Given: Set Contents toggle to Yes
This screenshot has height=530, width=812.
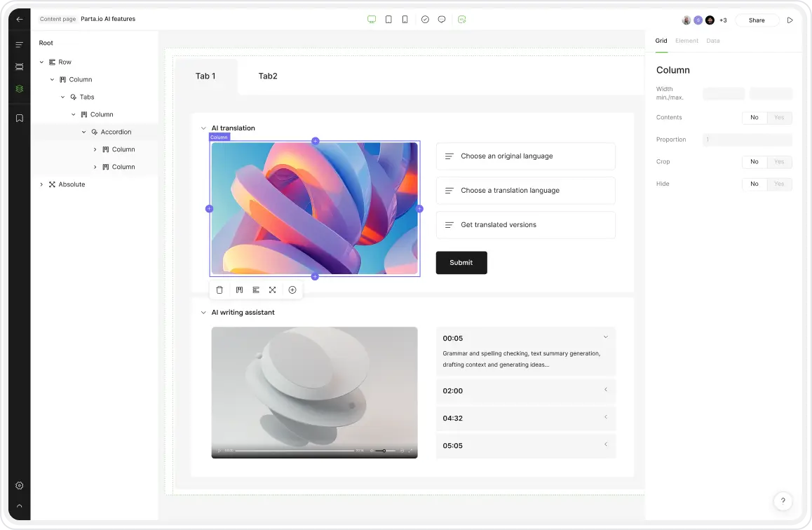Looking at the screenshot, I should [779, 118].
